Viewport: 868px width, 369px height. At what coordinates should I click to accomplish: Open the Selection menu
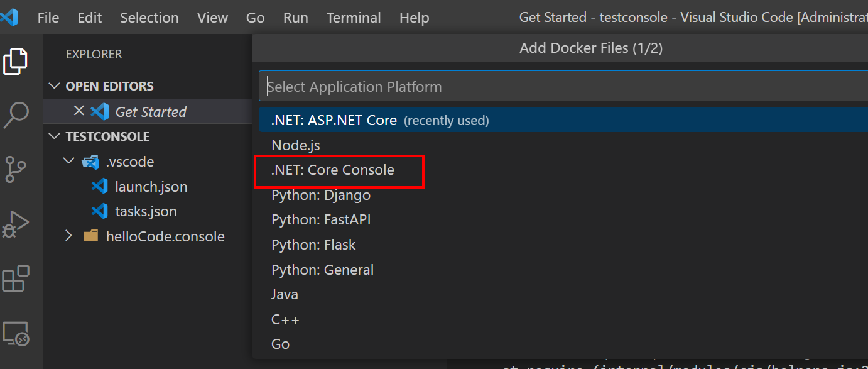(149, 18)
